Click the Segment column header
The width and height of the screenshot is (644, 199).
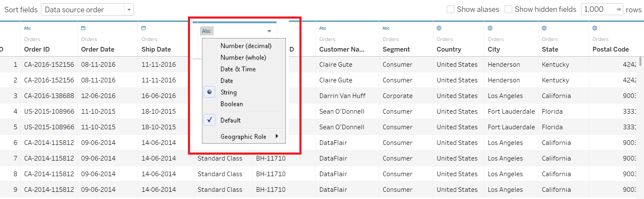[x=396, y=49]
